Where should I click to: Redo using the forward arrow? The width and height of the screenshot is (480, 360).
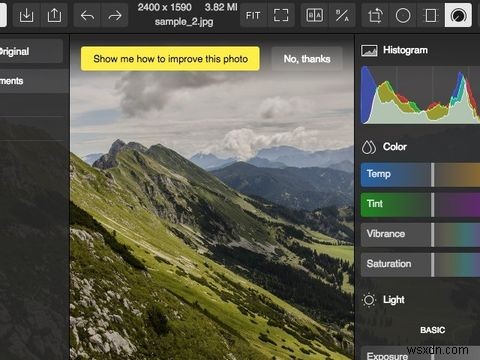(x=115, y=15)
